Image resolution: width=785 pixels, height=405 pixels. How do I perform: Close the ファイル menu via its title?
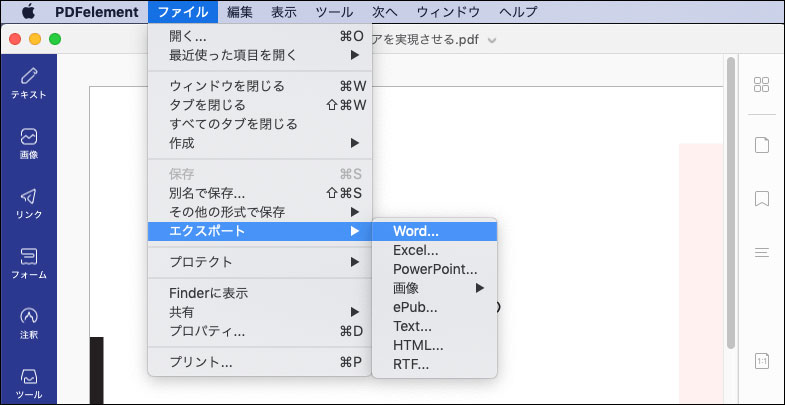pos(183,12)
